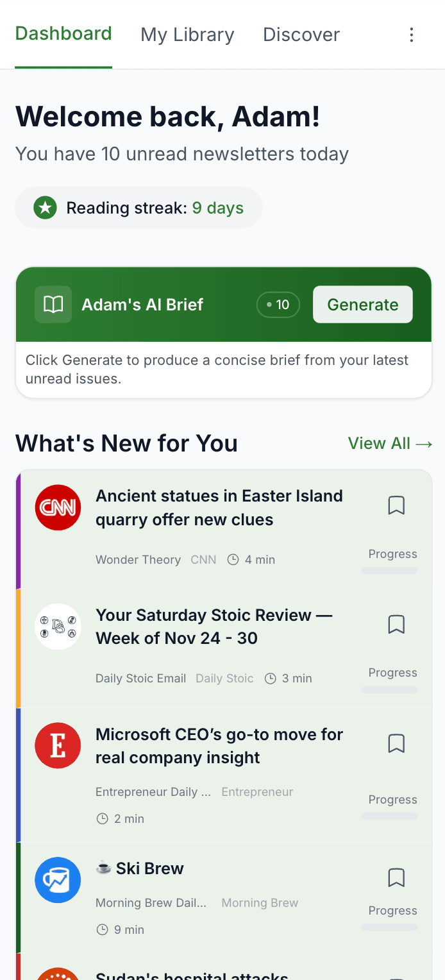Image resolution: width=445 pixels, height=980 pixels.
Task: Follow the View All link
Action: tap(390, 443)
